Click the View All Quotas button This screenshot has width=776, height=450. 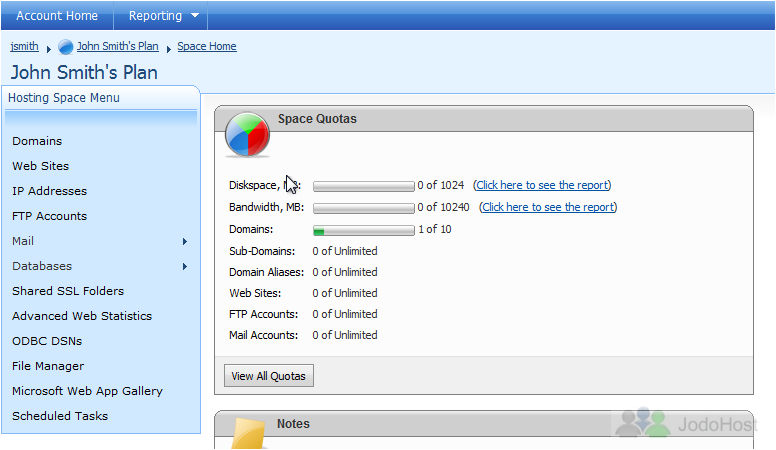[269, 376]
